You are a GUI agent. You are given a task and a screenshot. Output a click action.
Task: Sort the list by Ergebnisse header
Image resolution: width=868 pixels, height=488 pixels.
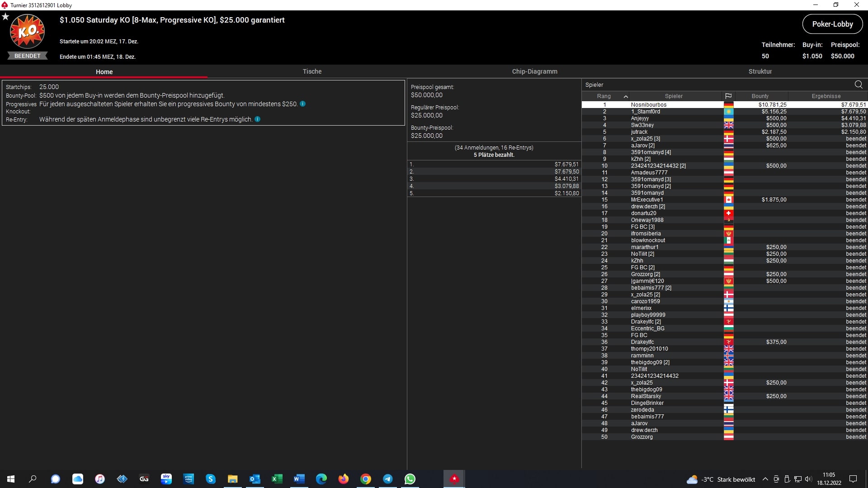tap(826, 96)
